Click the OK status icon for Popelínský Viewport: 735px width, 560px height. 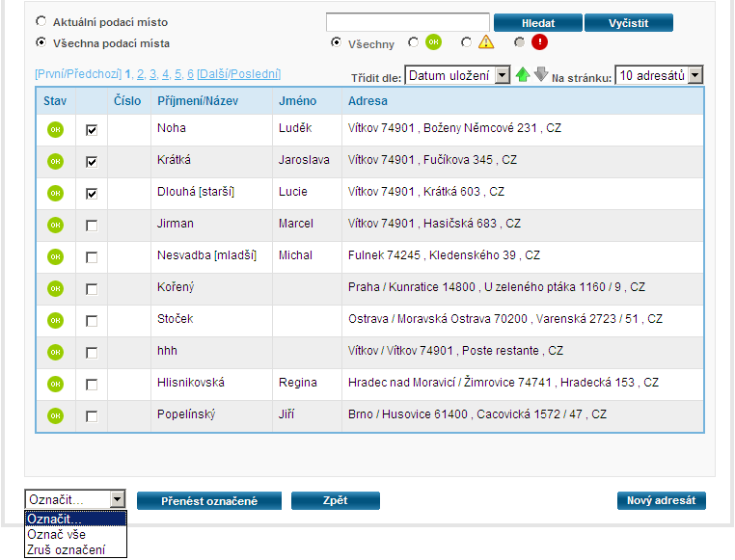(55, 415)
